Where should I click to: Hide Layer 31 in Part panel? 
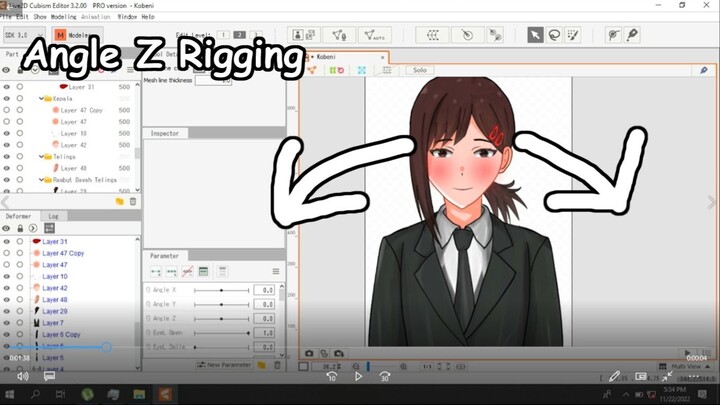(6, 87)
